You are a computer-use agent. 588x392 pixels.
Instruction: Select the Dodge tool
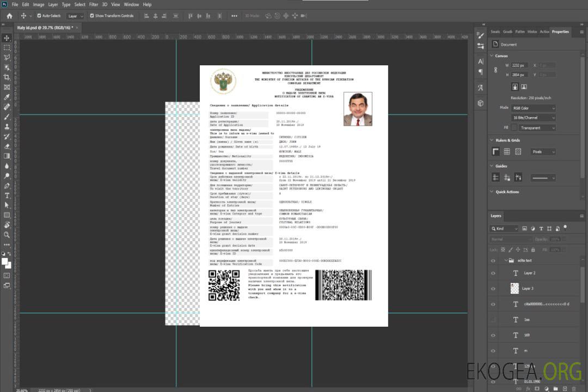(x=7, y=175)
